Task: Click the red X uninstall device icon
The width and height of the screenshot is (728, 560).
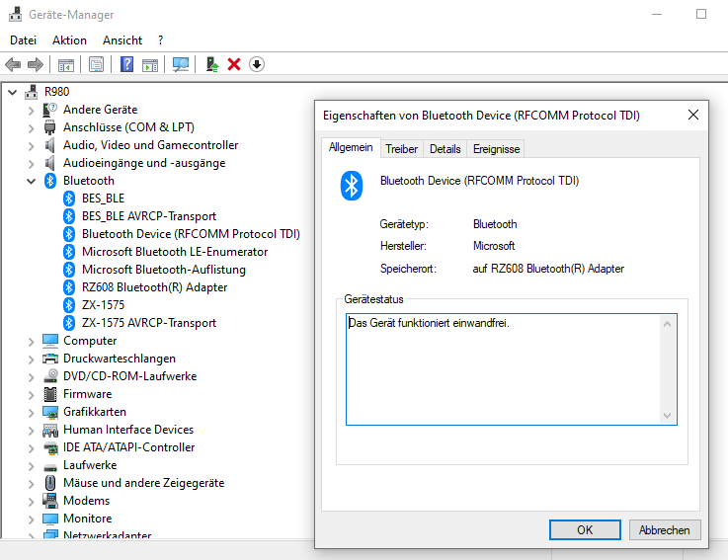Action: click(234, 64)
